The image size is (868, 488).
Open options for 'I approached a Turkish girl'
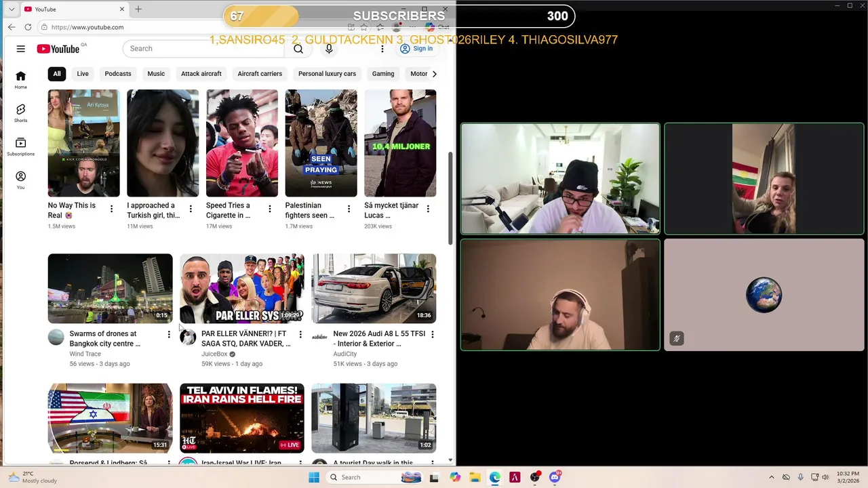pyautogui.click(x=191, y=209)
